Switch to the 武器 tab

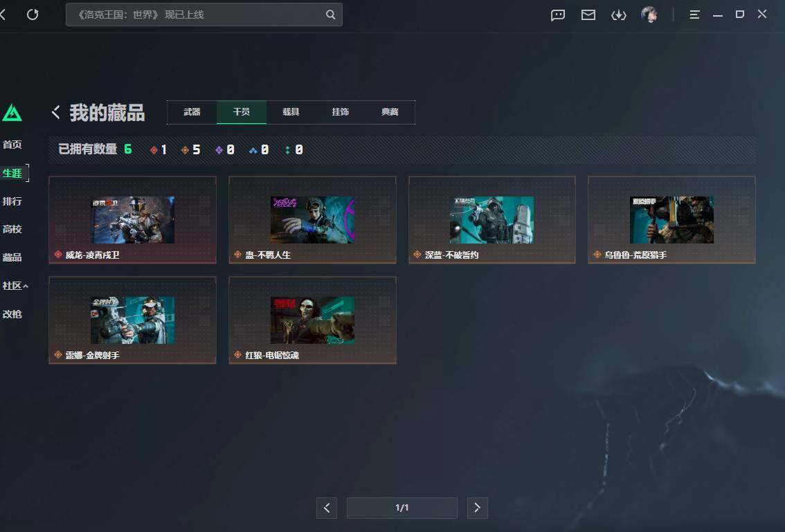point(192,112)
